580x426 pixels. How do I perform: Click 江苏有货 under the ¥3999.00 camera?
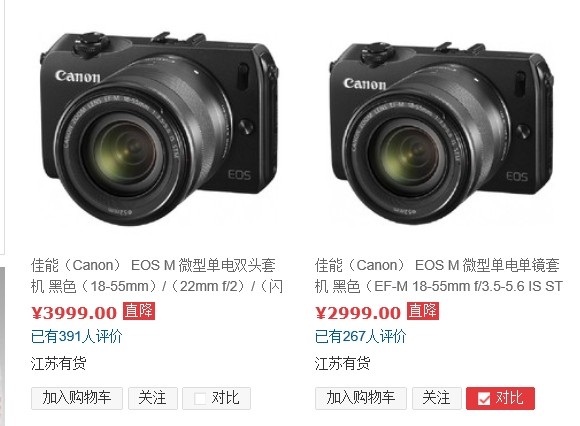tap(58, 363)
